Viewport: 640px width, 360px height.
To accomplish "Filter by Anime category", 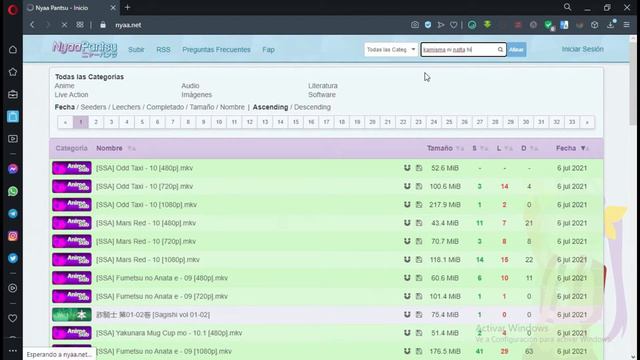I will [x=64, y=86].
